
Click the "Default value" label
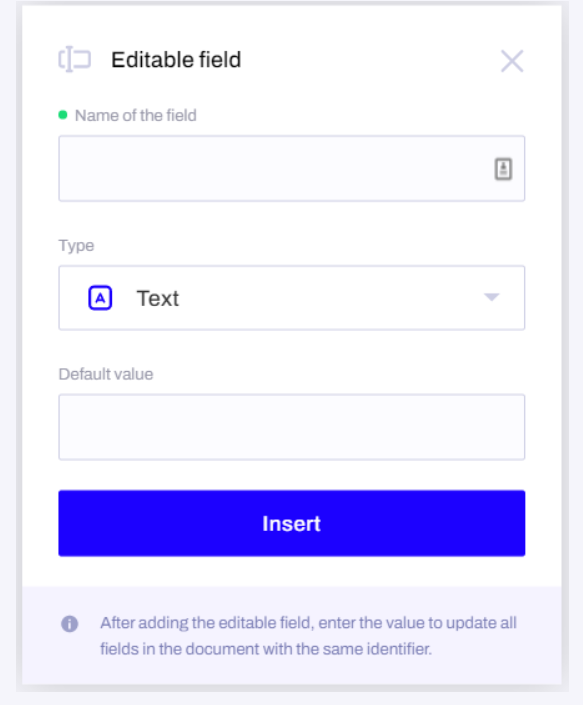pyautogui.click(x=106, y=374)
